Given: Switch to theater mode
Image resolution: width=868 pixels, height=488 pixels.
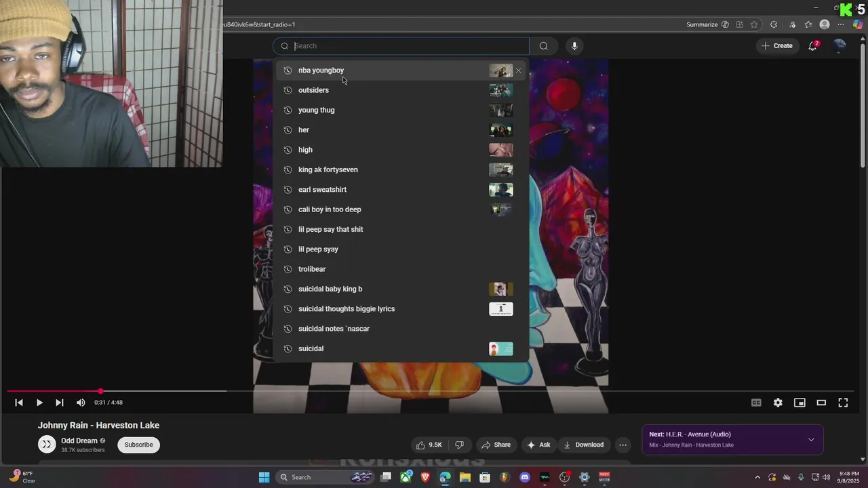Looking at the screenshot, I should pyautogui.click(x=821, y=403).
